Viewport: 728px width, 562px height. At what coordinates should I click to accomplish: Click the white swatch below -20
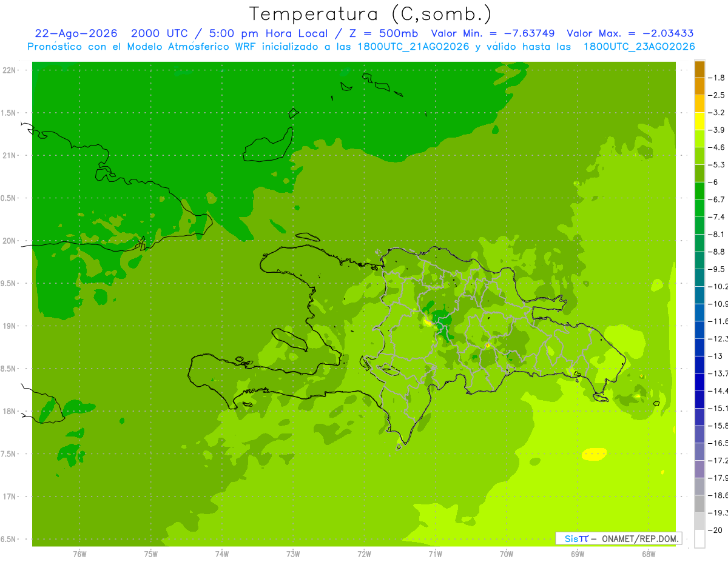click(x=699, y=539)
